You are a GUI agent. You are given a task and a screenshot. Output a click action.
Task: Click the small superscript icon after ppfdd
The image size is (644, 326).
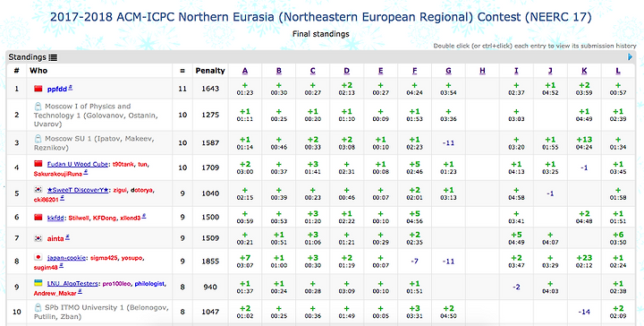[71, 87]
